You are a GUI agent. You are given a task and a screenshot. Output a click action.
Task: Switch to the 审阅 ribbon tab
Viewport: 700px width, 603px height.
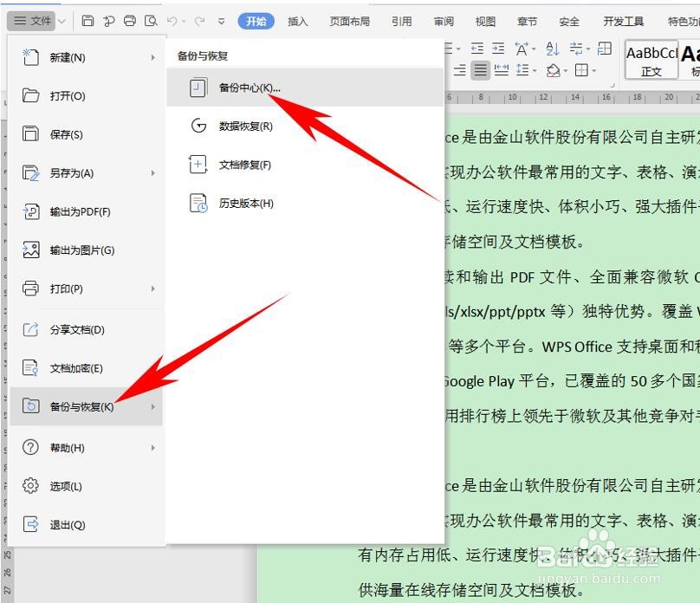pyautogui.click(x=444, y=21)
